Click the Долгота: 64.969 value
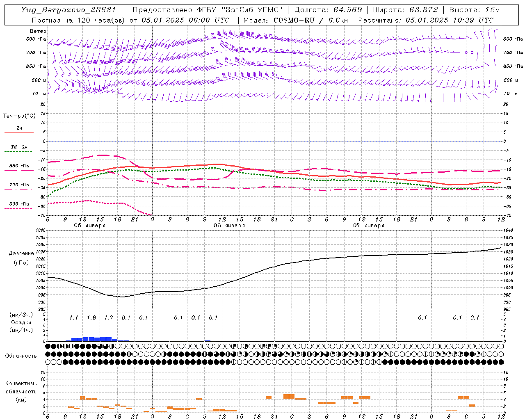The width and height of the screenshot is (525, 420). point(328,10)
